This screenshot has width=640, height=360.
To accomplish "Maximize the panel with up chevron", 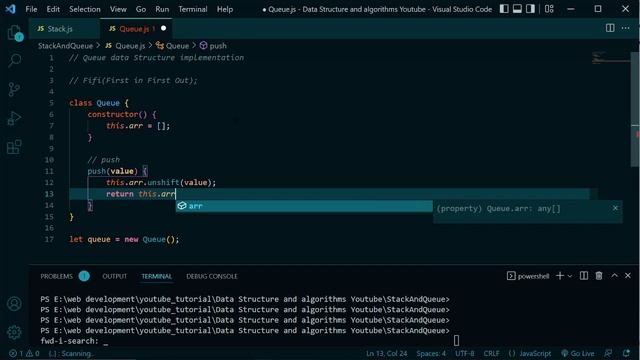I will coord(614,276).
